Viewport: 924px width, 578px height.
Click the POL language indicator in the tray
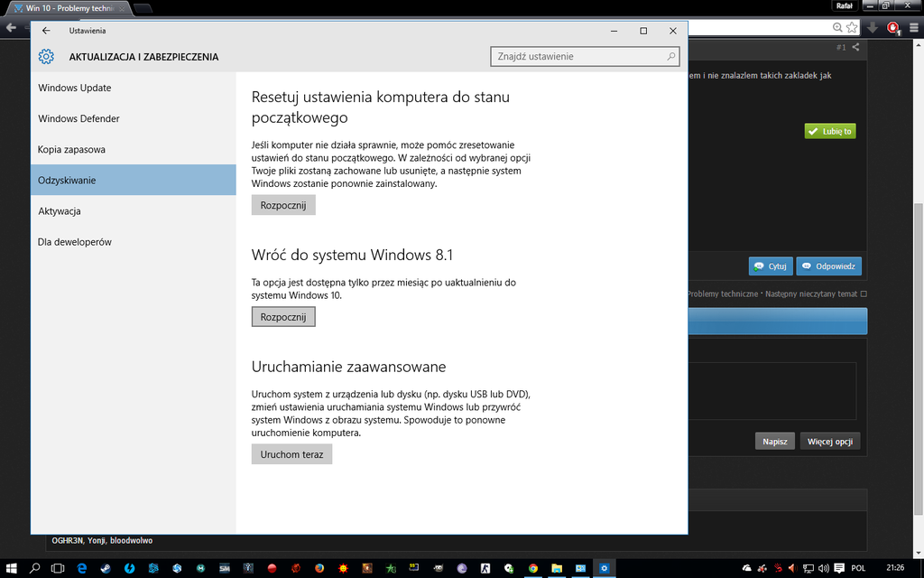pyautogui.click(x=859, y=569)
